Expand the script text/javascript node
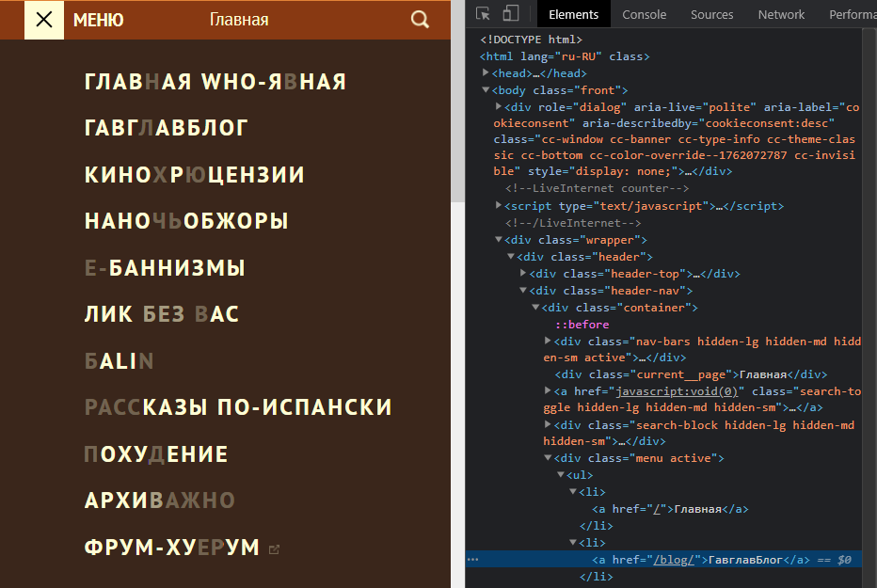 pyautogui.click(x=499, y=206)
